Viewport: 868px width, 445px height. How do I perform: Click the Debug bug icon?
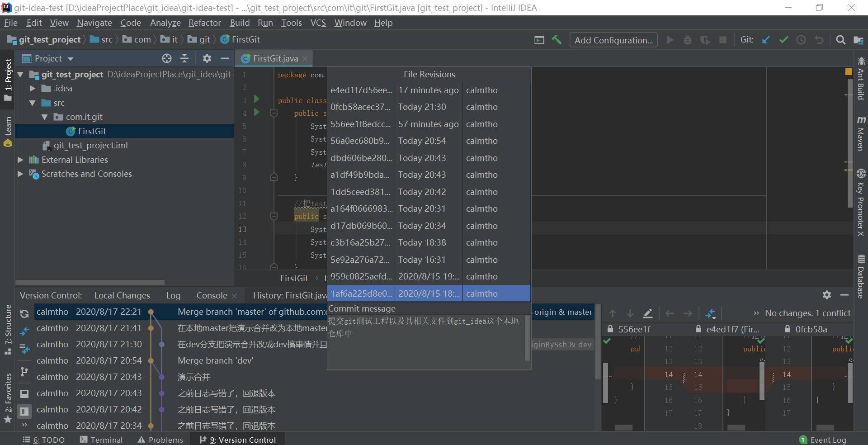pyautogui.click(x=688, y=40)
